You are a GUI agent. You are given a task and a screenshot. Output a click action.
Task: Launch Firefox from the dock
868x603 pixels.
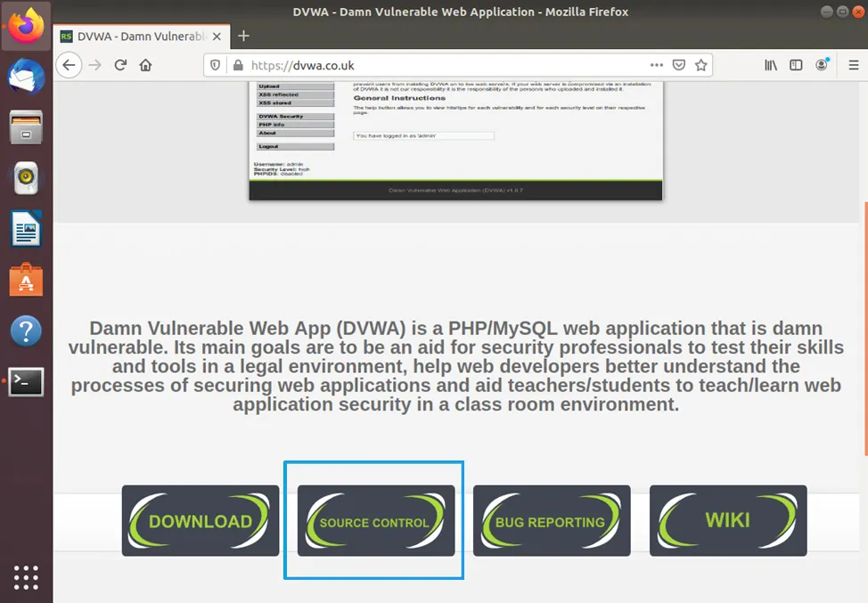(x=26, y=26)
